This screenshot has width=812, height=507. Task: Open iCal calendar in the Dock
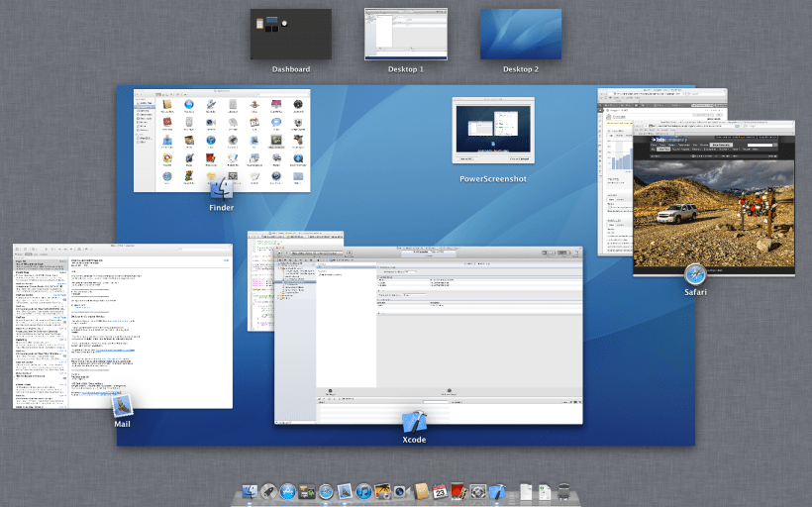pos(440,492)
